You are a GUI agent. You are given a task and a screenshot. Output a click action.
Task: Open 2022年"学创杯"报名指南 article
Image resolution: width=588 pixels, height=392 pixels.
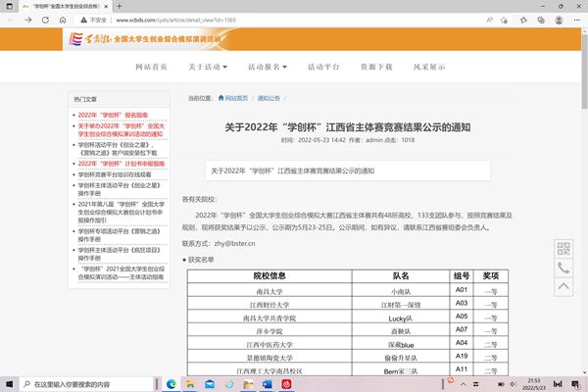coord(113,115)
